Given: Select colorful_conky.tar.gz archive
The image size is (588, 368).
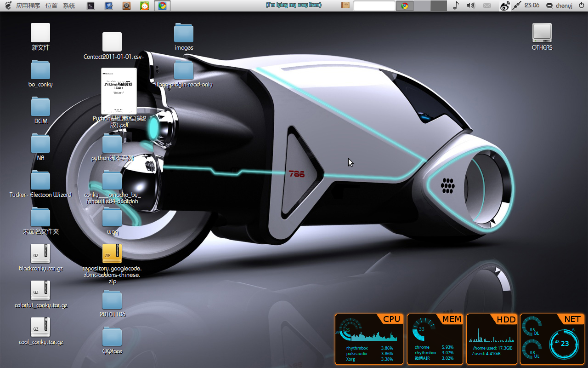Looking at the screenshot, I should (40, 294).
